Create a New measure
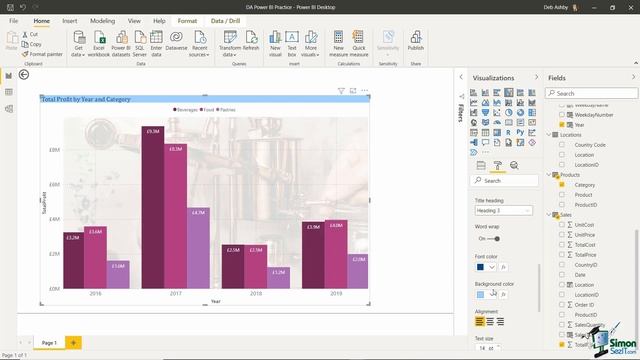640x360 pixels. (x=338, y=44)
